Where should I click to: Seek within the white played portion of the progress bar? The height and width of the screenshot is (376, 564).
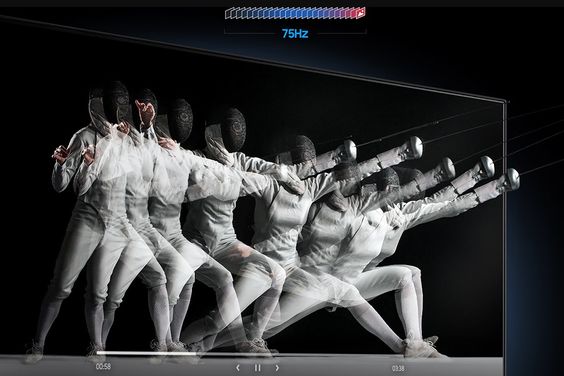[x=146, y=353]
